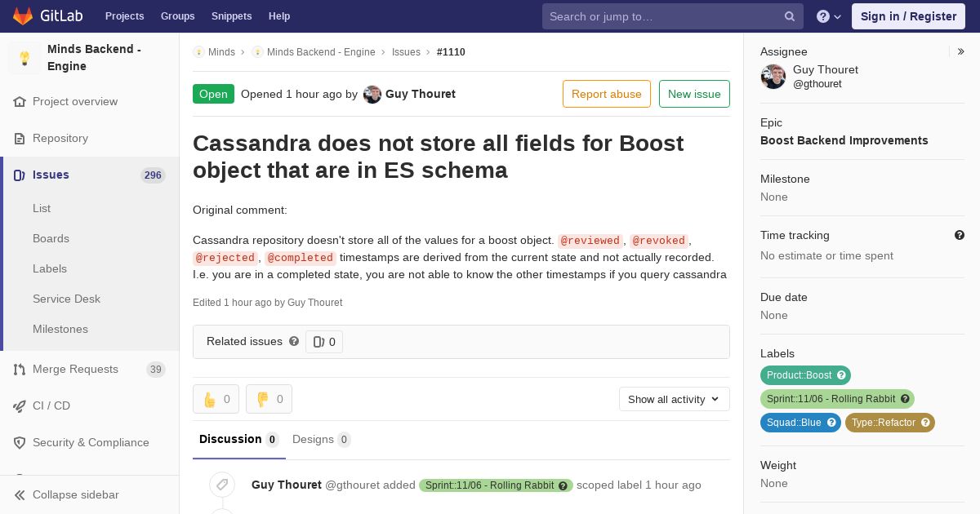This screenshot has height=514, width=980.
Task: Open the Groups menu
Action: click(177, 16)
